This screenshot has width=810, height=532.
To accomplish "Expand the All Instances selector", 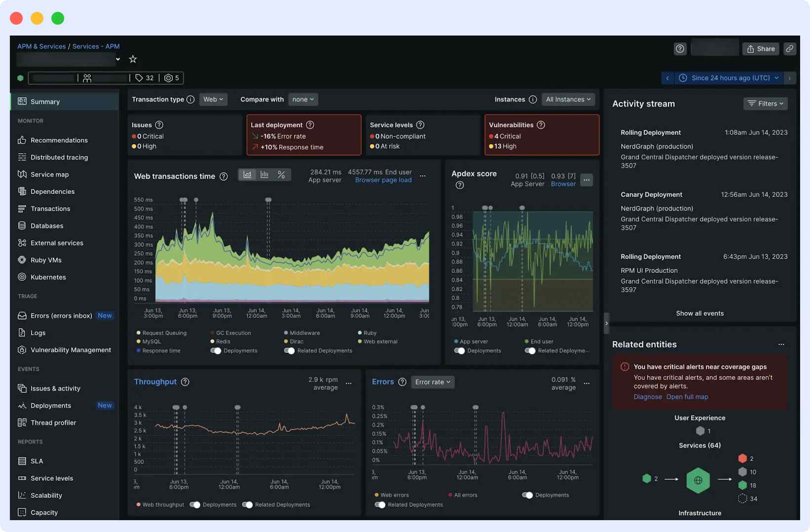I will click(x=568, y=99).
